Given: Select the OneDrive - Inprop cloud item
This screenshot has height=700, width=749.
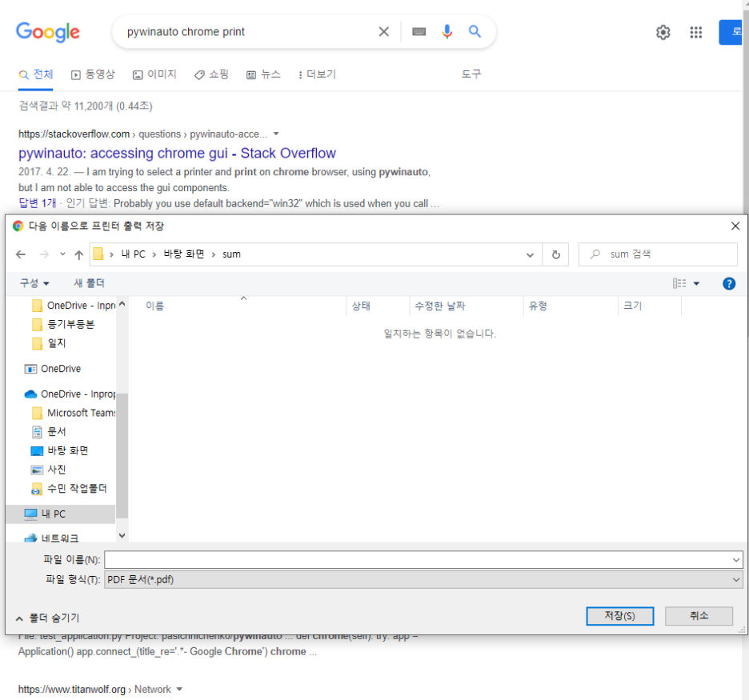Looking at the screenshot, I should (x=70, y=394).
